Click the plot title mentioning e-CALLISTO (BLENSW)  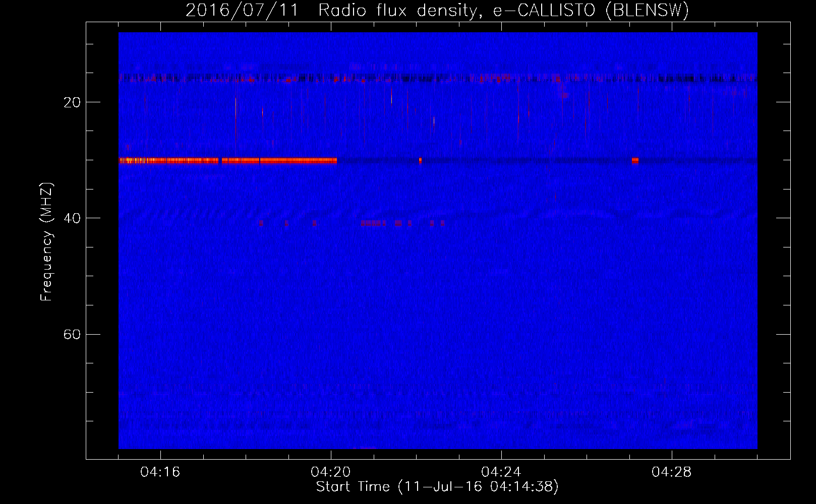click(437, 10)
